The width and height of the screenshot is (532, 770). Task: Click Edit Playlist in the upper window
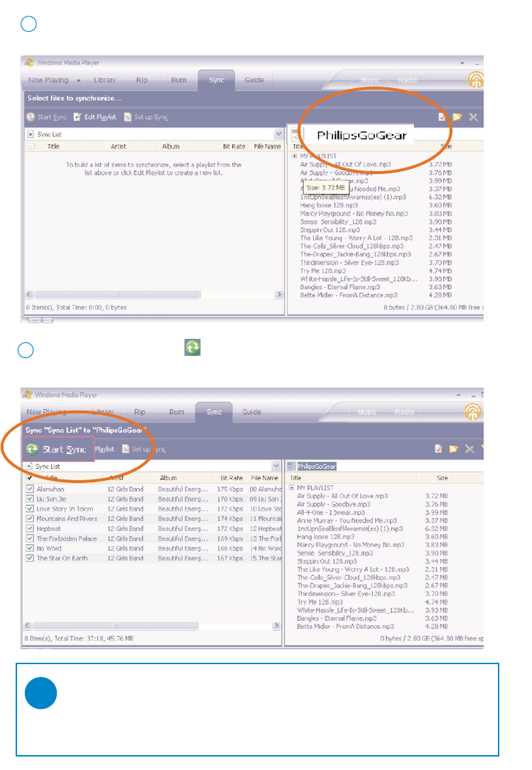[95, 117]
